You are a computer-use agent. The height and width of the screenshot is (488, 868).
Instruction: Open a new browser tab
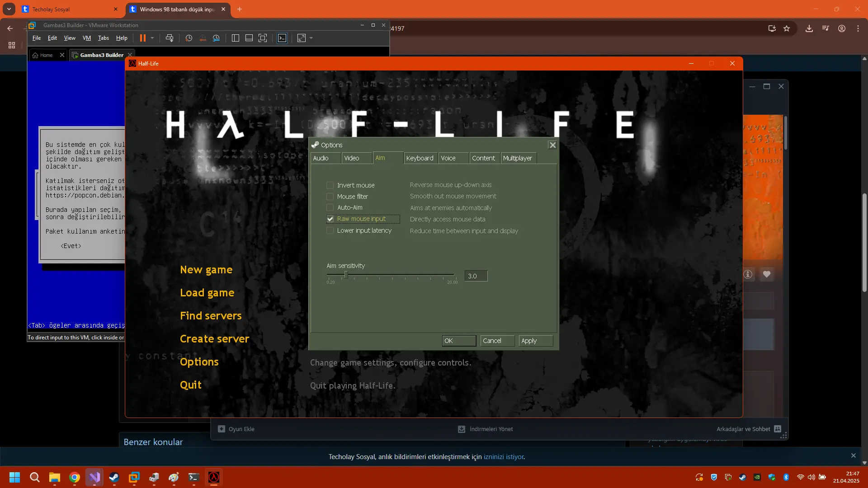pos(240,9)
